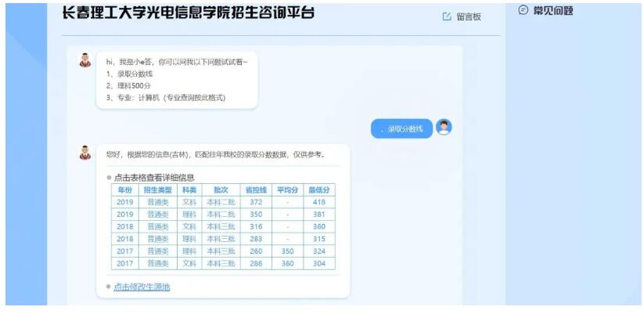Click the 平均分 column header
Viewport: 644px width, 314px height.
287,189
